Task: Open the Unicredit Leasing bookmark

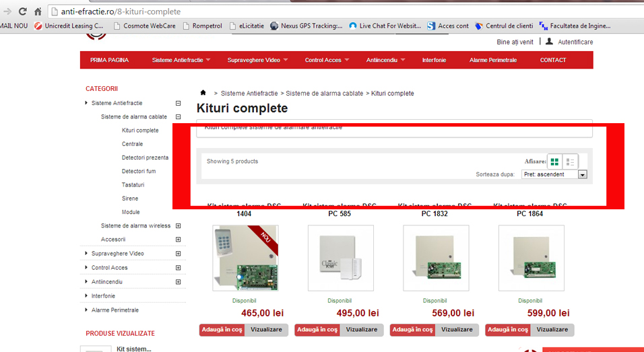Action: point(69,26)
